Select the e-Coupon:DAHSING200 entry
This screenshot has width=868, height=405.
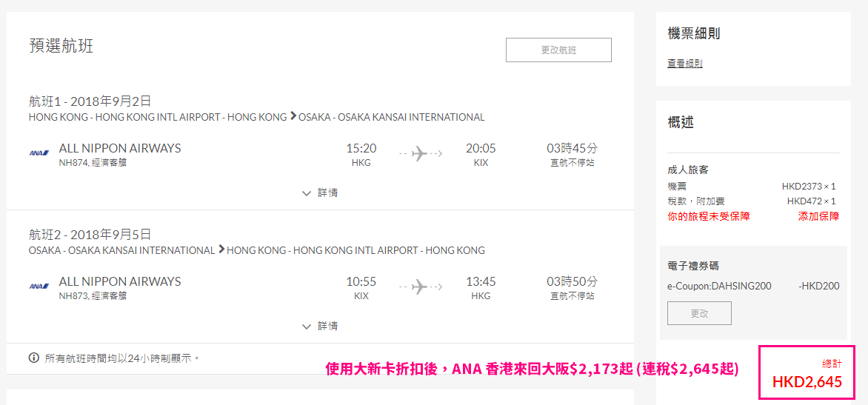click(x=720, y=286)
